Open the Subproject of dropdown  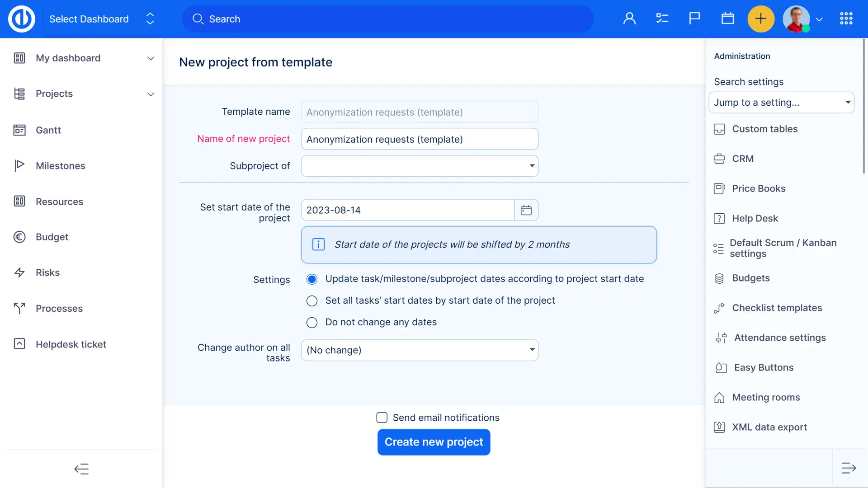[420, 166]
